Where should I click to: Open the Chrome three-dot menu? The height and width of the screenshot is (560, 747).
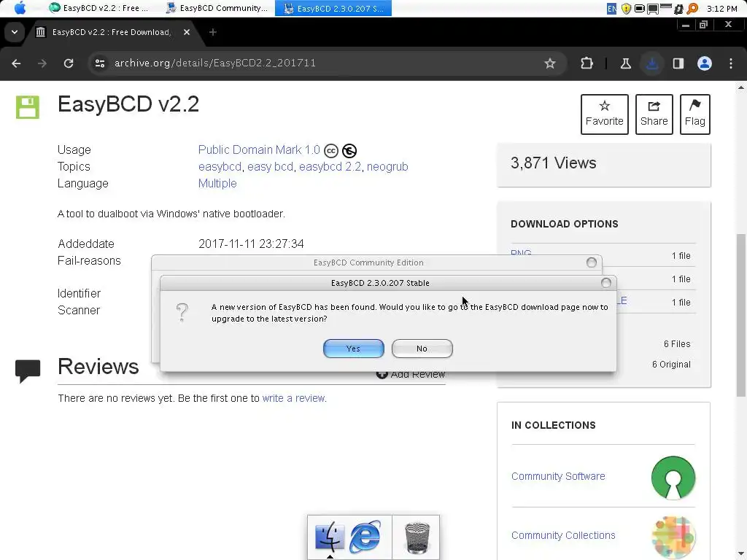(731, 63)
